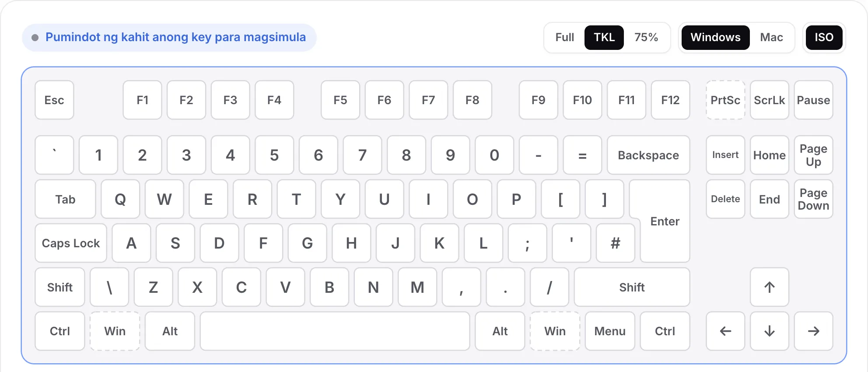Screen dimensions: 868x372
Task: Click the left arrow key
Action: point(725,331)
